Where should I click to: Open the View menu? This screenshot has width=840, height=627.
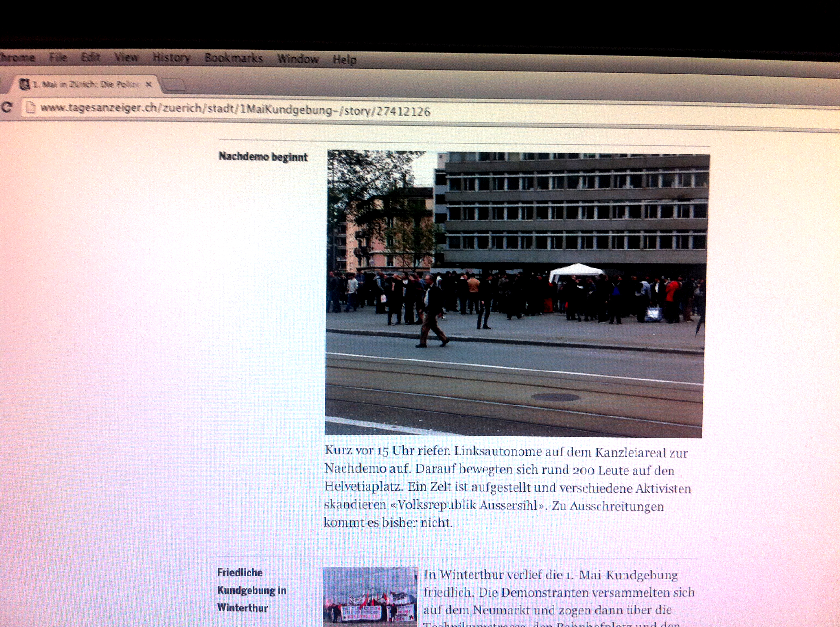click(126, 58)
